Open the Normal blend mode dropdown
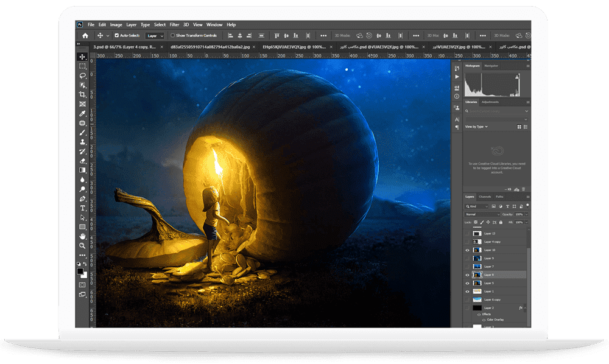This screenshot has width=609, height=364. pos(482,214)
